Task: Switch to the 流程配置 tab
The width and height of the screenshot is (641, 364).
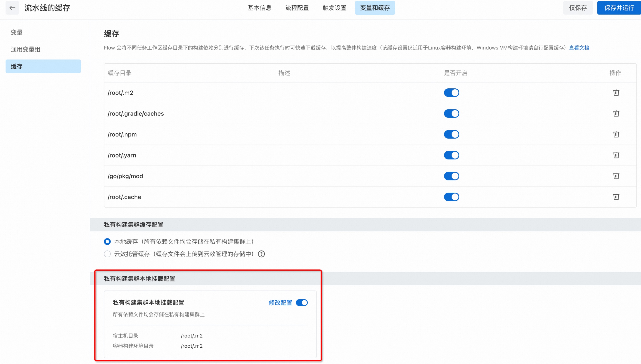Action: coord(297,8)
